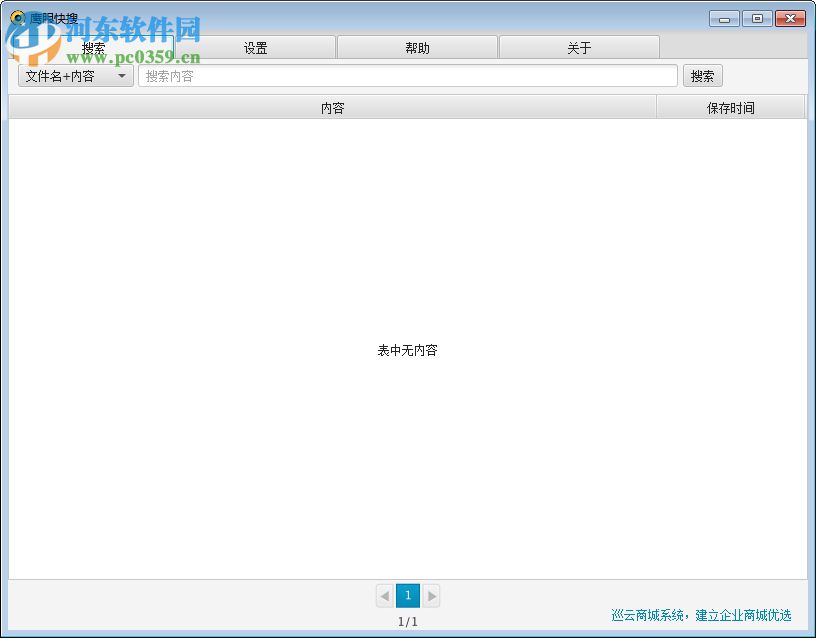Select current page 1 in pagination
This screenshot has width=816, height=638.
click(x=408, y=595)
